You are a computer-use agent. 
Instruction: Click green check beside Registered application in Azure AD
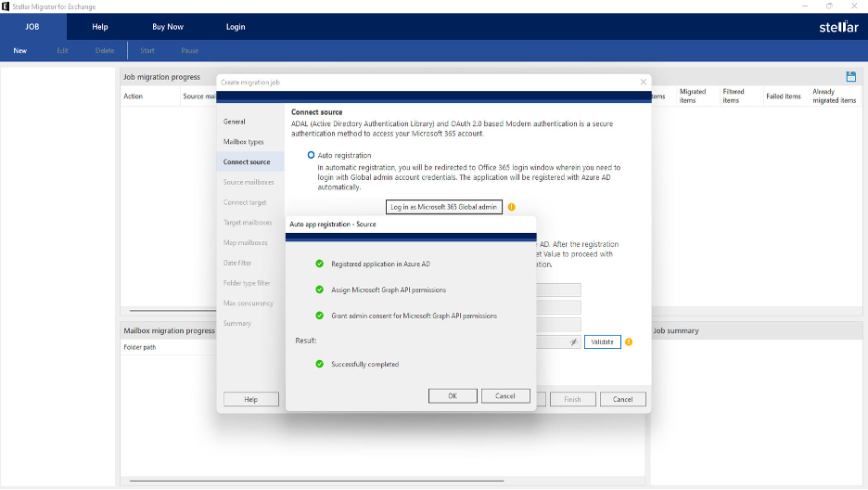pyautogui.click(x=319, y=264)
